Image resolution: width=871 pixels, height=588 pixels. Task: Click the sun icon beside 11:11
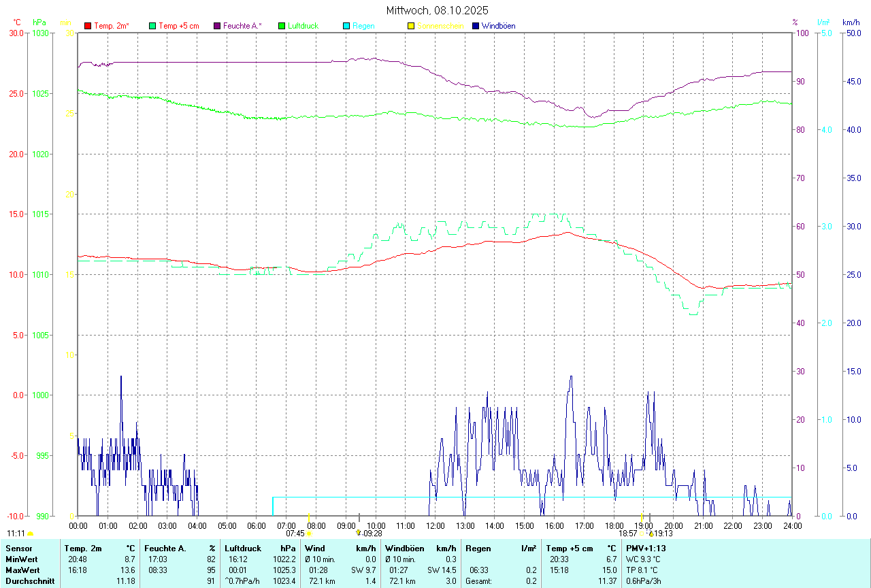[x=30, y=534]
